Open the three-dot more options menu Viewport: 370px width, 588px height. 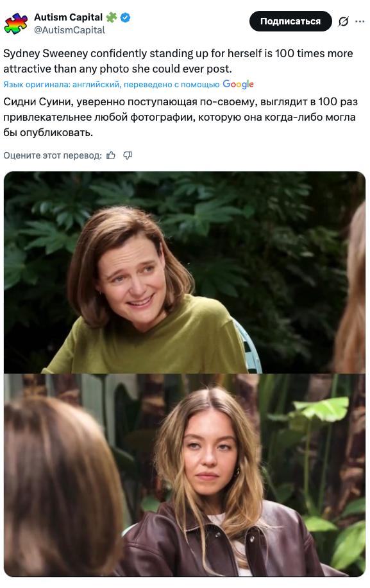(x=360, y=21)
